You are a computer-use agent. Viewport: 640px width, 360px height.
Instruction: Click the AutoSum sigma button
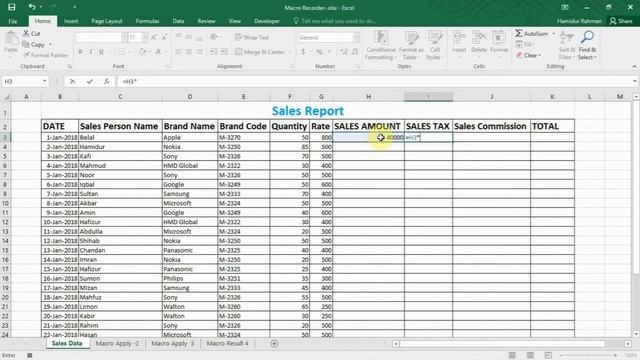[x=531, y=33]
